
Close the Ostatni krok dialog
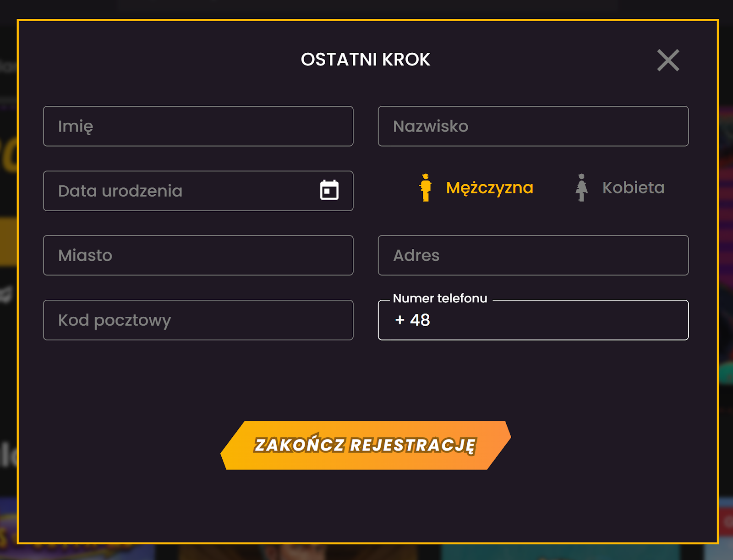click(668, 60)
